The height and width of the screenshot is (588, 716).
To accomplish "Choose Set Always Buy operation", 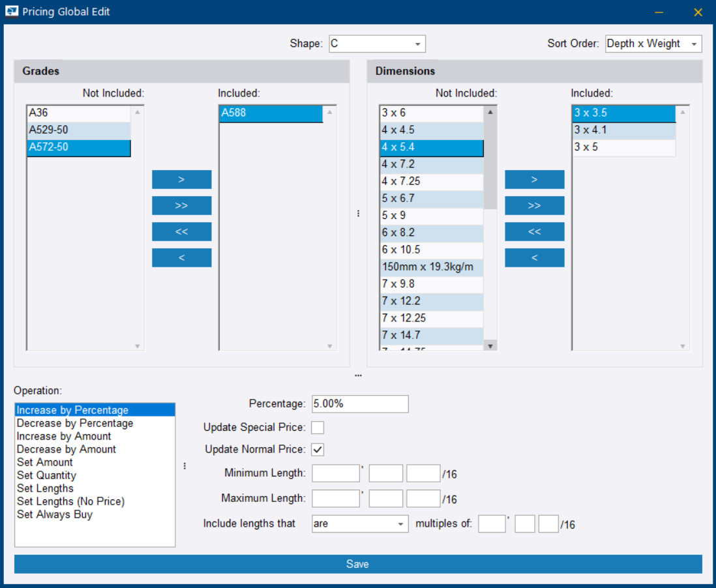I will pyautogui.click(x=55, y=514).
